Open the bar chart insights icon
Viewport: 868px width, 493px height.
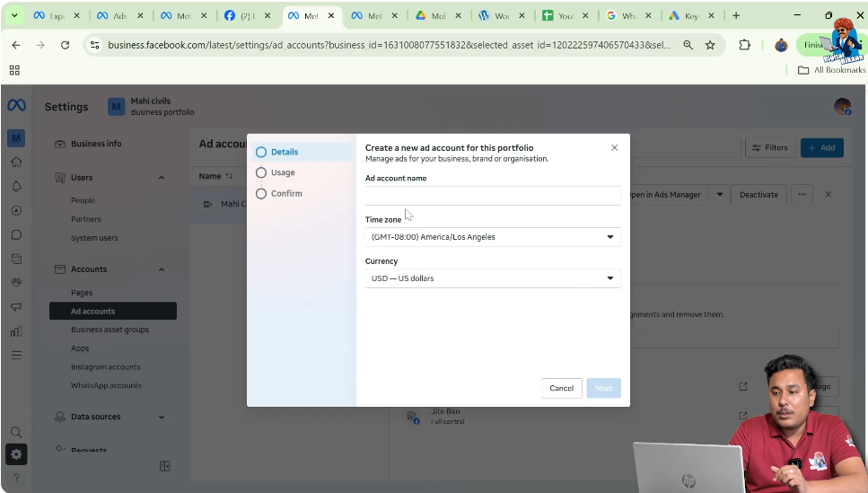pyautogui.click(x=16, y=331)
